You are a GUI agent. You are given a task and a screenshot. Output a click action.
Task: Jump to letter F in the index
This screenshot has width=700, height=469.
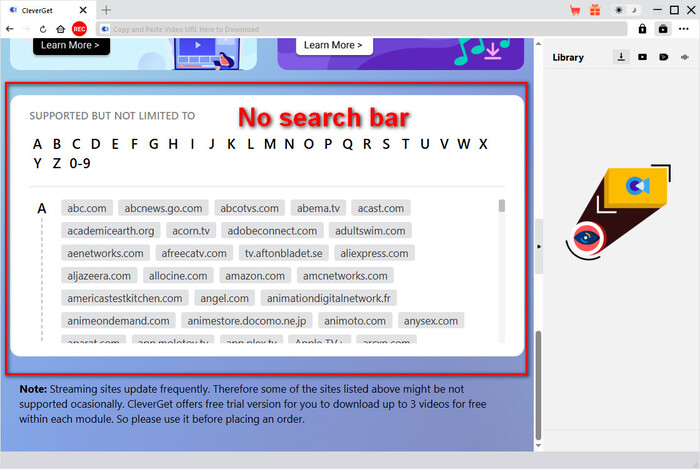(134, 144)
